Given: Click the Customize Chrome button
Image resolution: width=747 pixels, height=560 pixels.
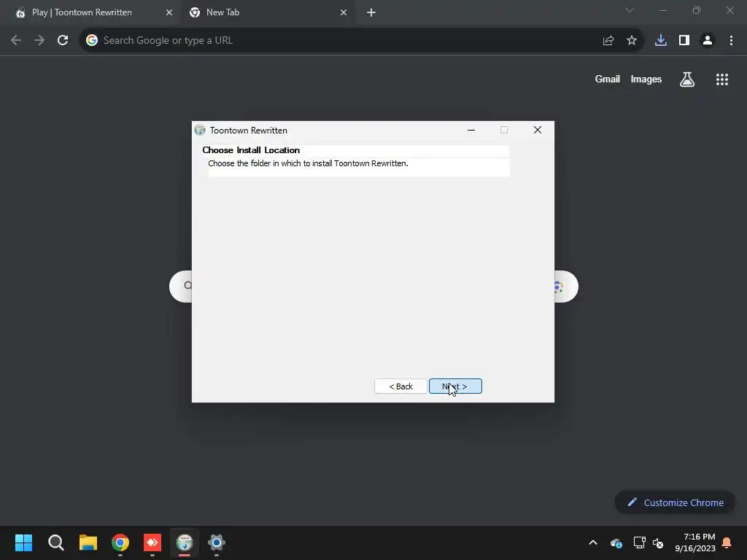Looking at the screenshot, I should tap(675, 502).
